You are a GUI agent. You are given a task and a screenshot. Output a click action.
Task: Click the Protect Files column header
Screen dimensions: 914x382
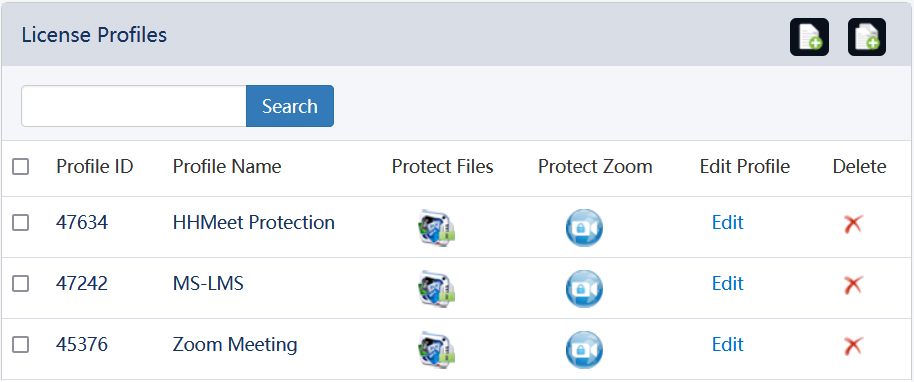tap(442, 167)
